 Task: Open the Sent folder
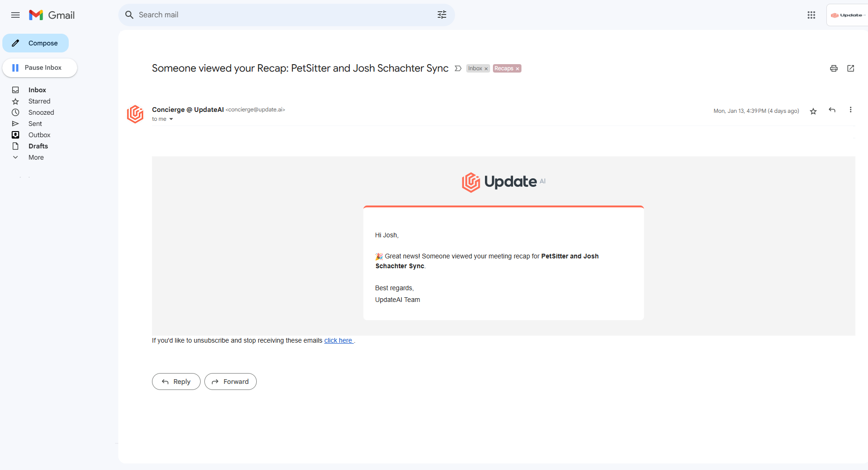(x=35, y=124)
